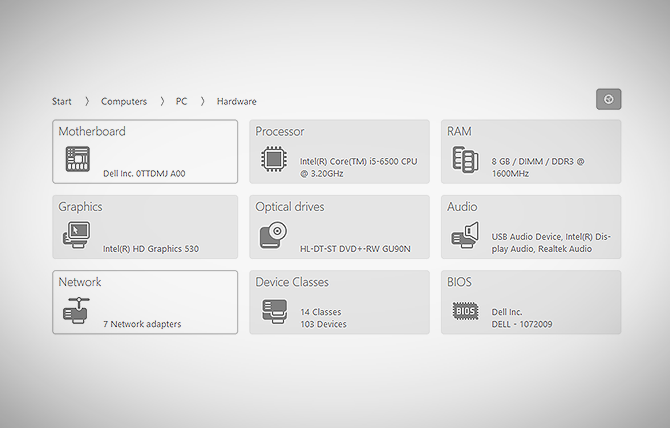Open the BIOS tile heading

click(x=459, y=282)
